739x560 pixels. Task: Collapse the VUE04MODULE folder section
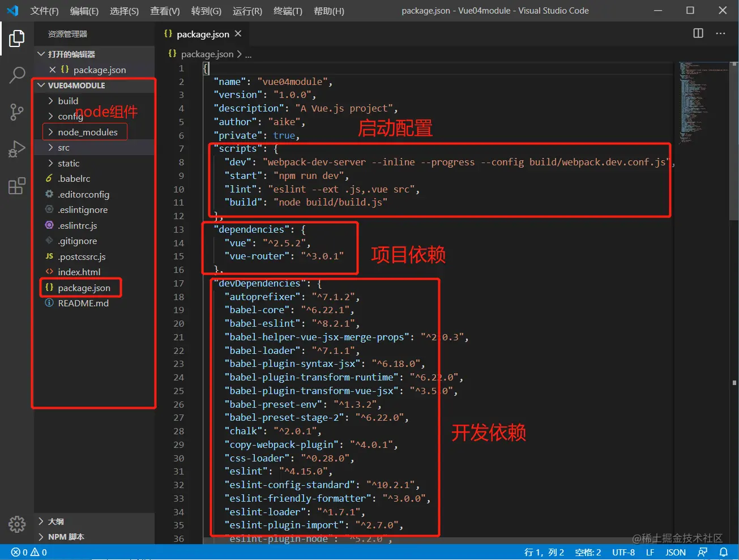click(x=94, y=86)
